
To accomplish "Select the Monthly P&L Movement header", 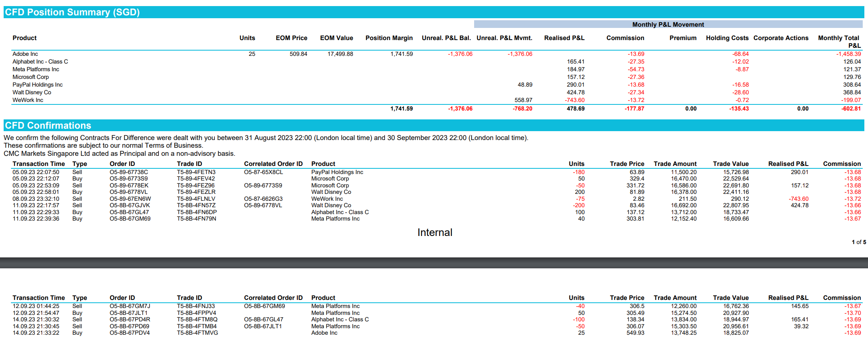I will (668, 25).
